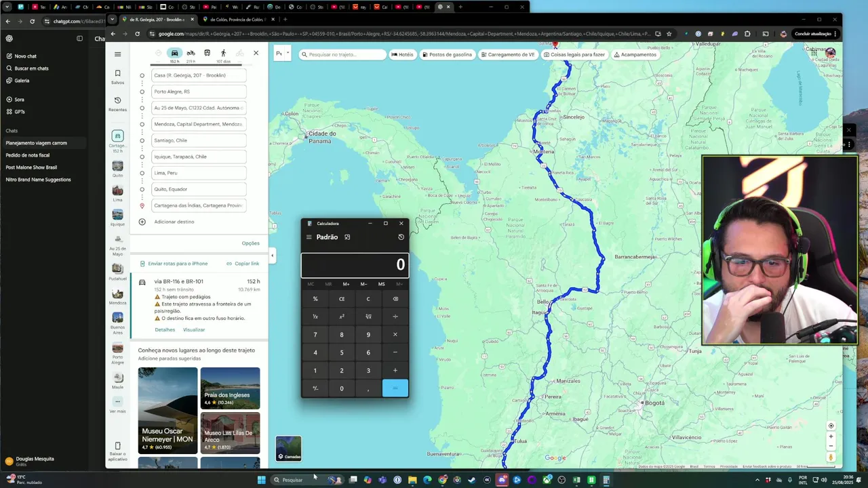Click Calculator CE button
This screenshot has height=488, width=868.
(342, 299)
